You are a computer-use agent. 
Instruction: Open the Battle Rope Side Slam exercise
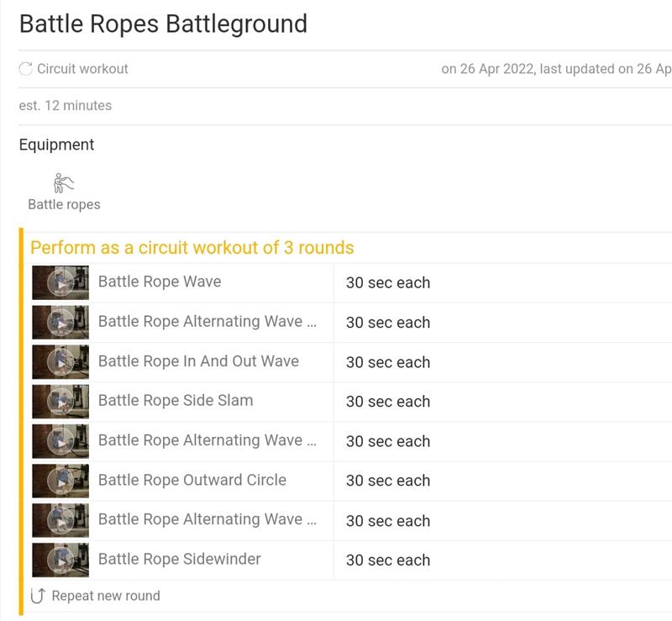[x=176, y=401]
